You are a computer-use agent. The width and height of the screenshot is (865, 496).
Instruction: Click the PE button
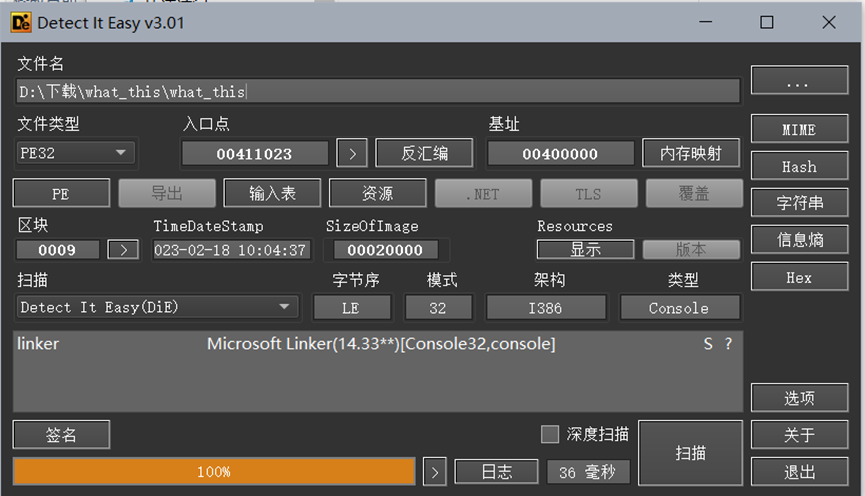(61, 194)
